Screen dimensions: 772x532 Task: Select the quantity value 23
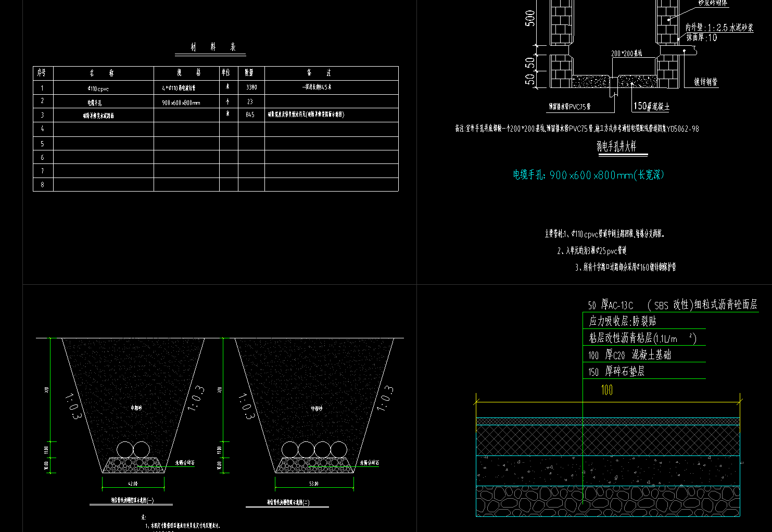[x=250, y=102]
